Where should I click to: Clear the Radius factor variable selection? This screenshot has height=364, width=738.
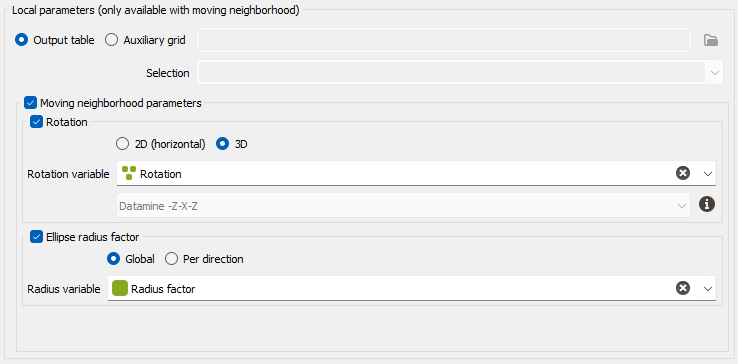682,288
